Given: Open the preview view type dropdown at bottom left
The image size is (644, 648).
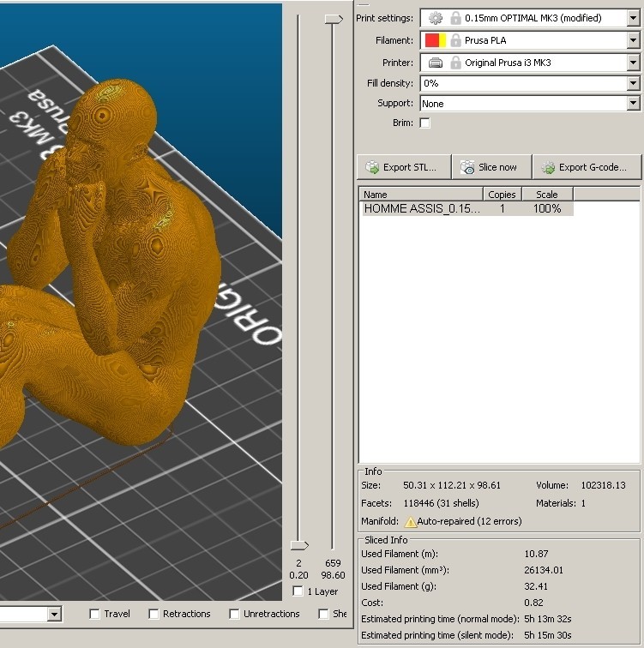Looking at the screenshot, I should [x=54, y=614].
